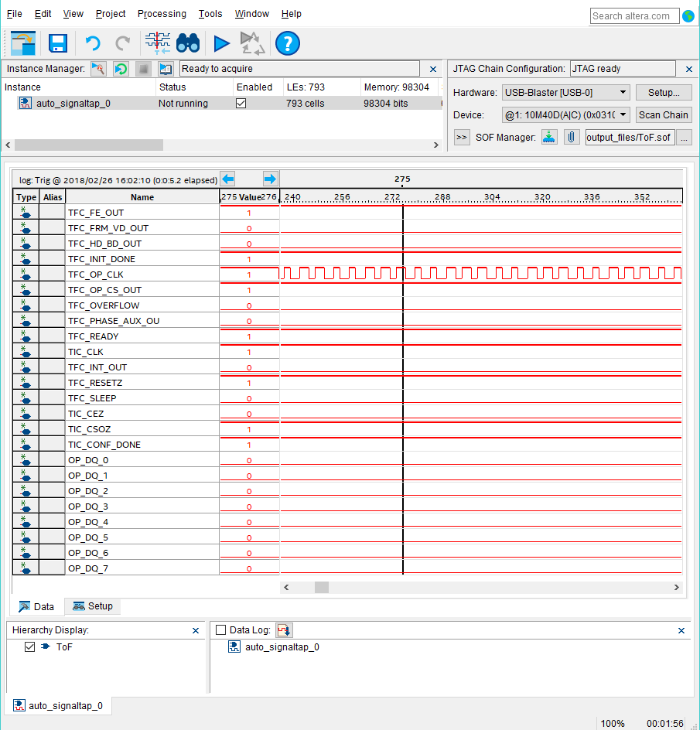Select the OP_DQ_3 signal name

click(88, 506)
